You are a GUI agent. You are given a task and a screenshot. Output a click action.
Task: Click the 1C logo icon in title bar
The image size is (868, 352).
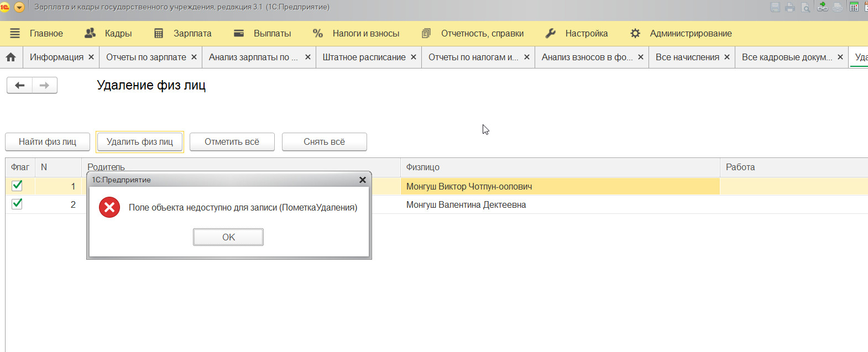tap(5, 7)
